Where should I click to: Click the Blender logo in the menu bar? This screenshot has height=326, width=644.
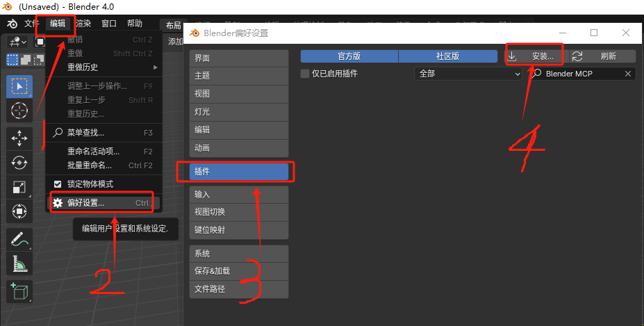(x=12, y=24)
